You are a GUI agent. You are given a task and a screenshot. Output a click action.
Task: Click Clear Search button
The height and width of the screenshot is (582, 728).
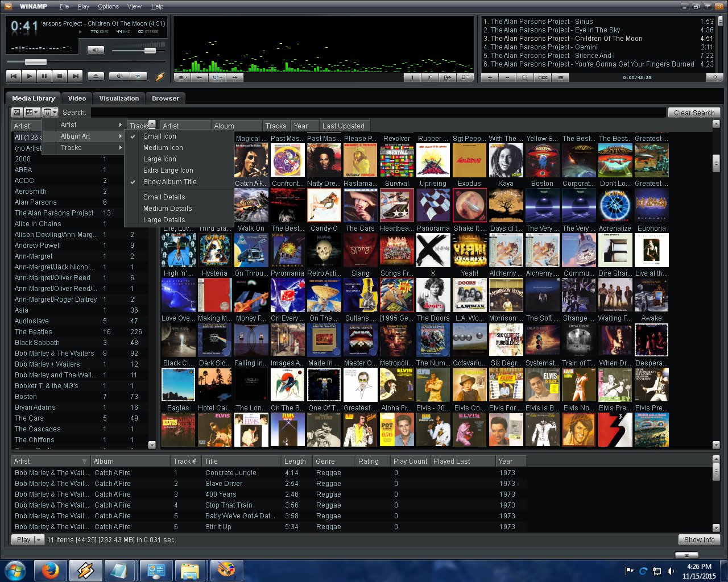pos(694,113)
